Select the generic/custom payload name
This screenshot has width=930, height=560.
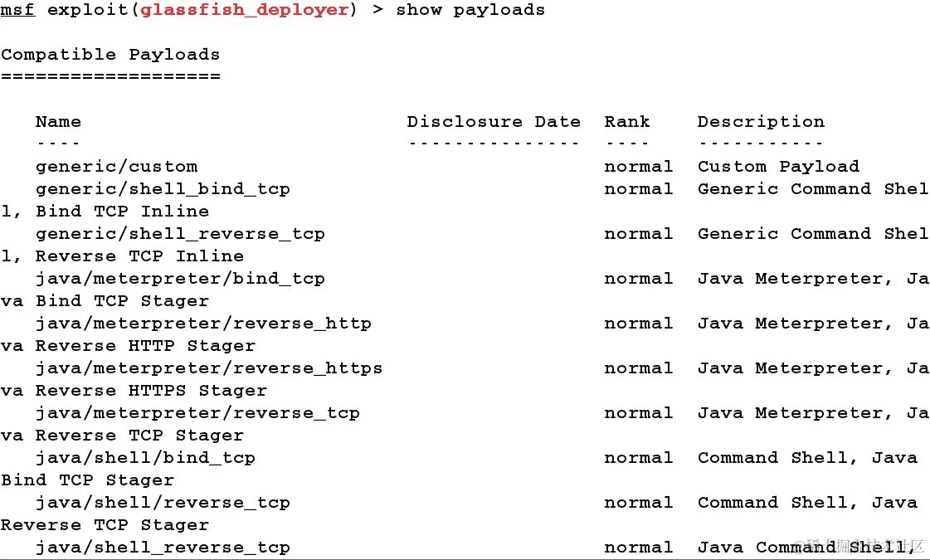[117, 167]
